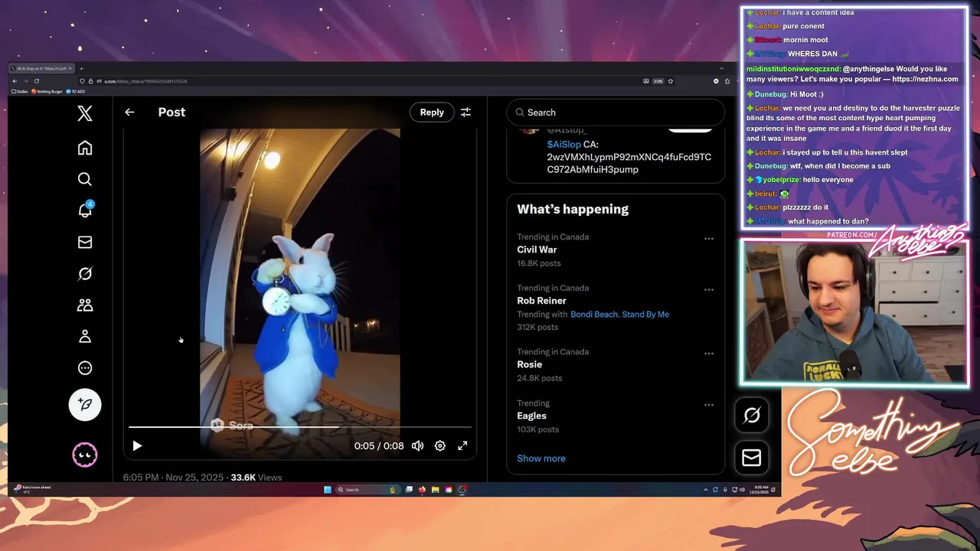
Task: Open the X logo home link
Action: (x=85, y=113)
